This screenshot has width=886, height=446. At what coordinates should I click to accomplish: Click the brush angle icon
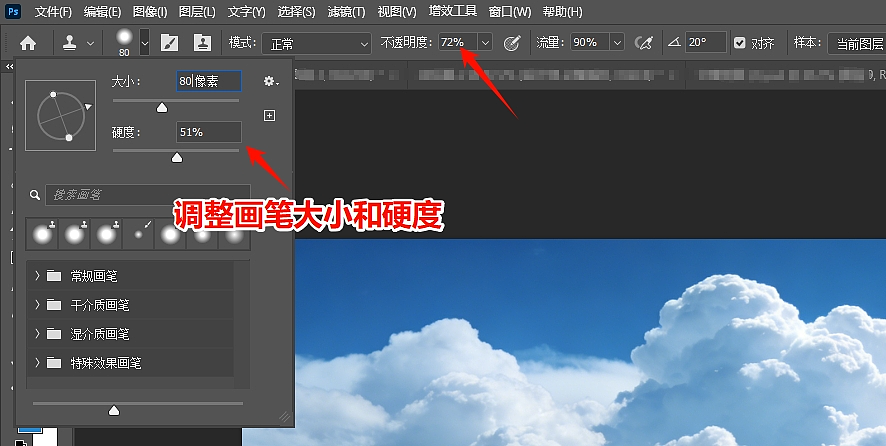click(674, 42)
